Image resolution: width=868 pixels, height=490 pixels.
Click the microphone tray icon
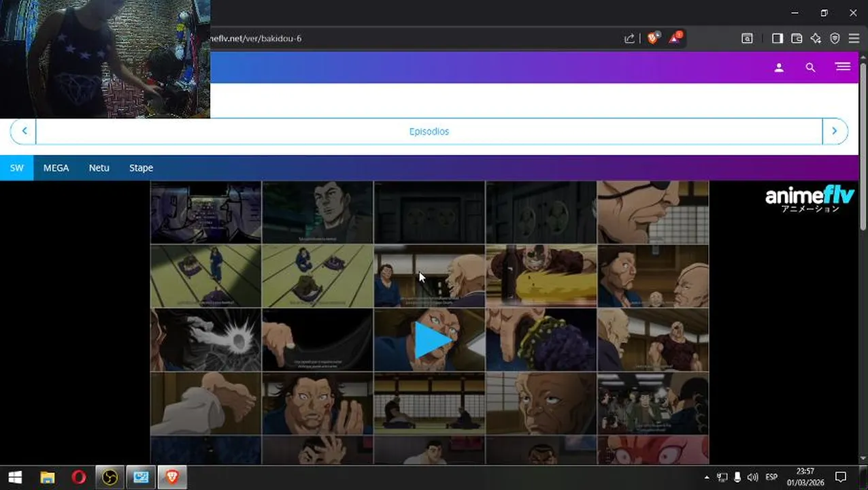[737, 478]
